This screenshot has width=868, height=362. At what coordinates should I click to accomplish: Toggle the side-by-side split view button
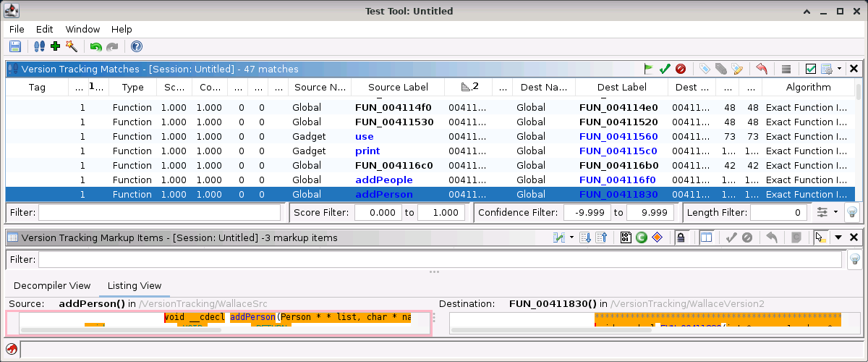[707, 237]
